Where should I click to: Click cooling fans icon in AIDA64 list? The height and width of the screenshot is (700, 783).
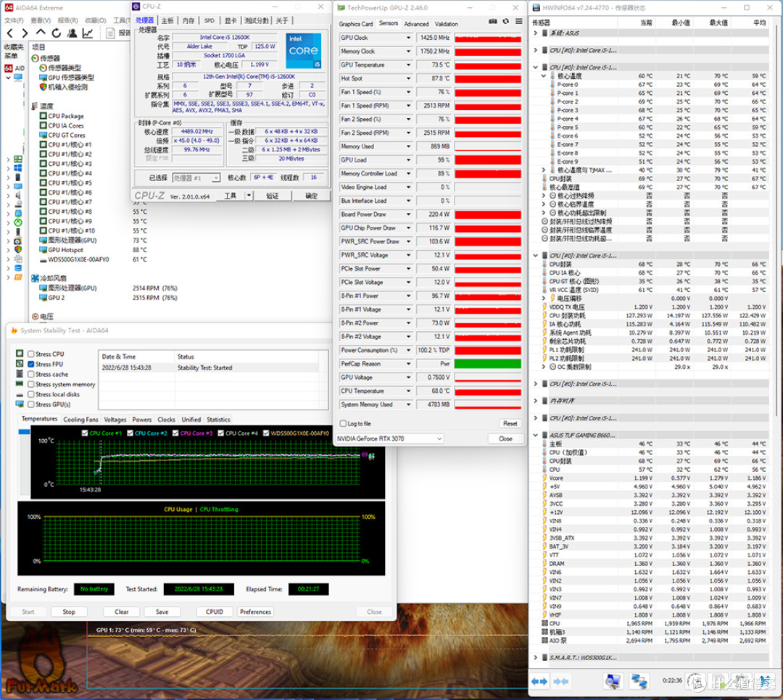(x=35, y=278)
